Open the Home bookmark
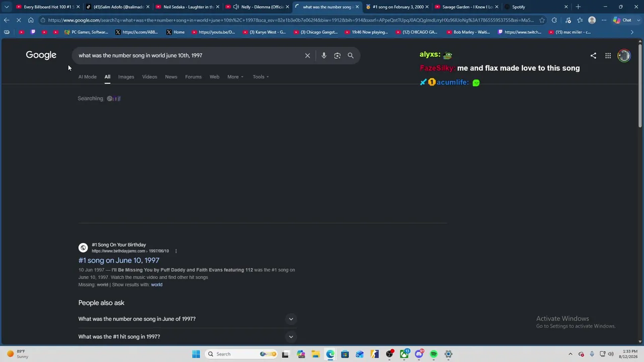This screenshot has height=362, width=644. 175,32
